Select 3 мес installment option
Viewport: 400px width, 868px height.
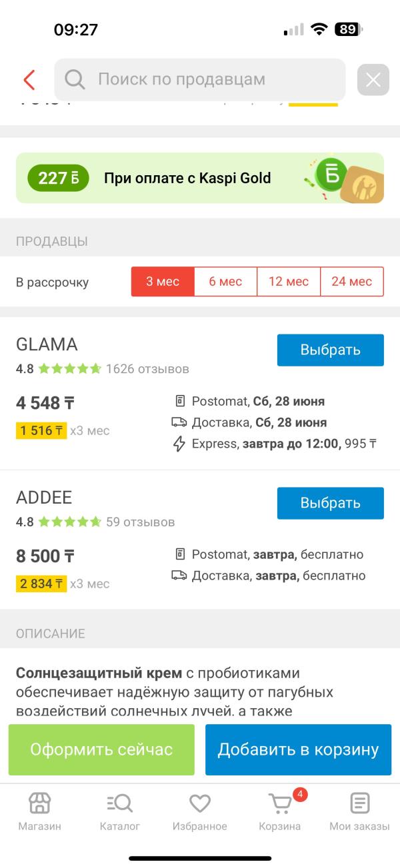coord(163,282)
